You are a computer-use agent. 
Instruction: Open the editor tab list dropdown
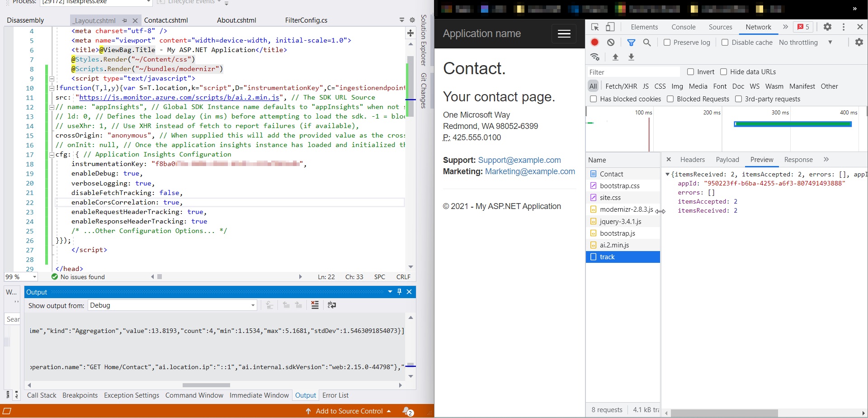tap(401, 20)
